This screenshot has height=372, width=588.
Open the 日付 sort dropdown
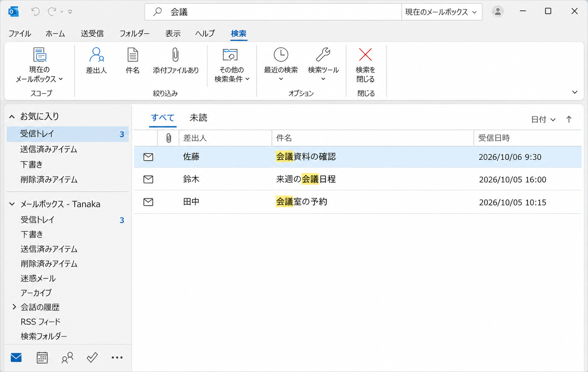(543, 119)
